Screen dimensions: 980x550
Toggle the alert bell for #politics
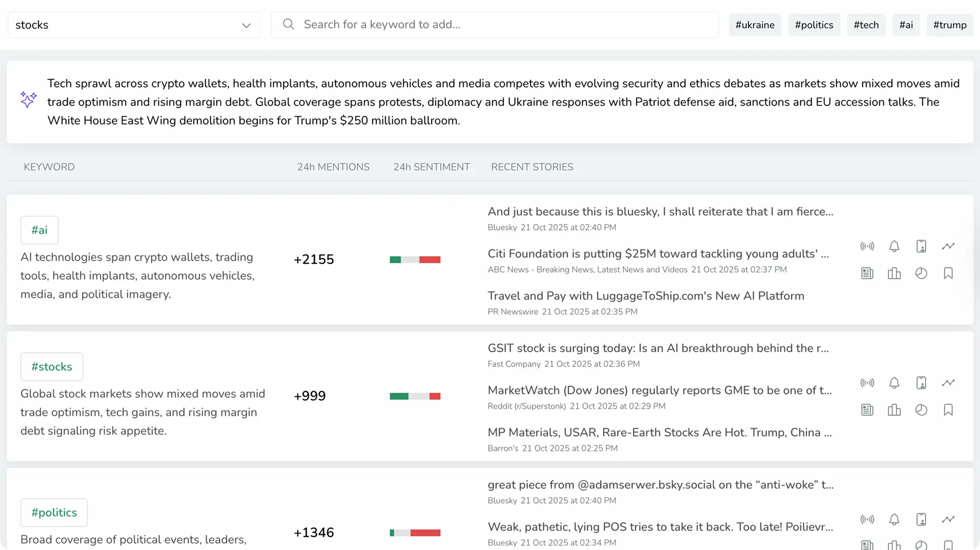point(894,519)
